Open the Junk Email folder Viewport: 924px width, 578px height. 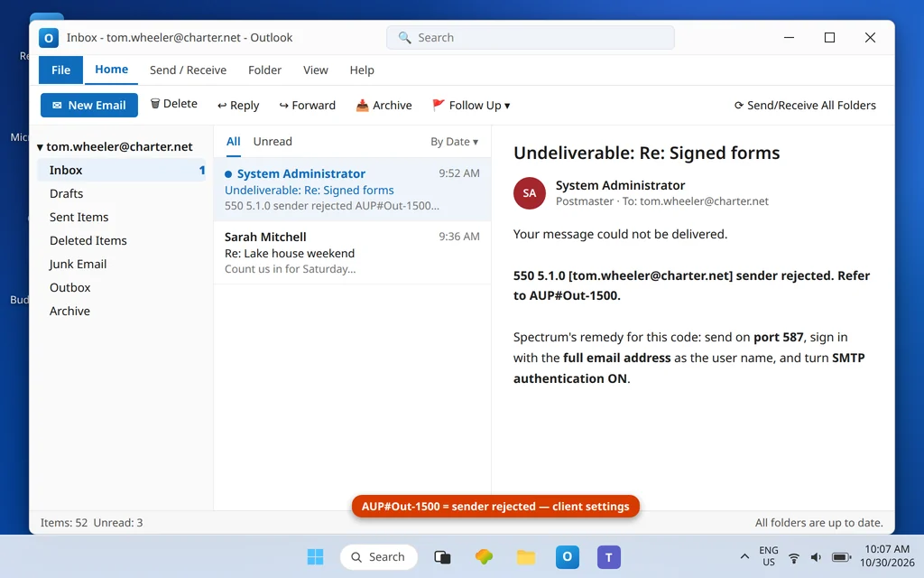point(122,265)
